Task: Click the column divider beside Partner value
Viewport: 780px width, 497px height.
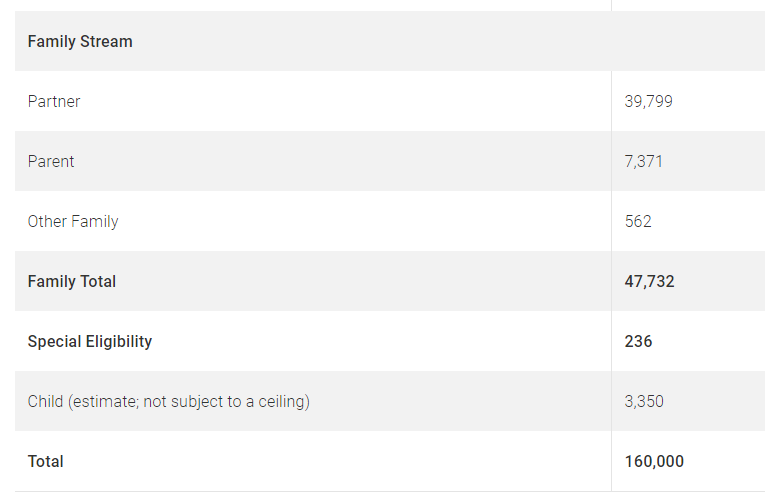Action: pyautogui.click(x=611, y=102)
